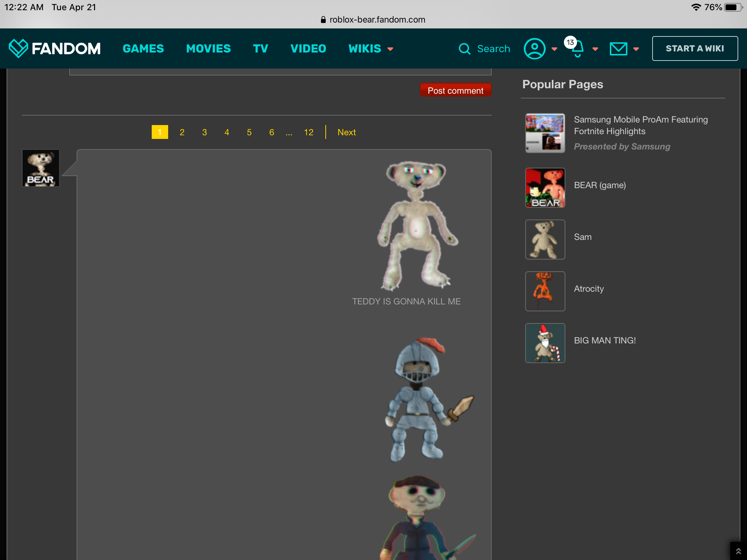Click the START A WIKI button
Image resolution: width=747 pixels, height=560 pixels.
(694, 48)
